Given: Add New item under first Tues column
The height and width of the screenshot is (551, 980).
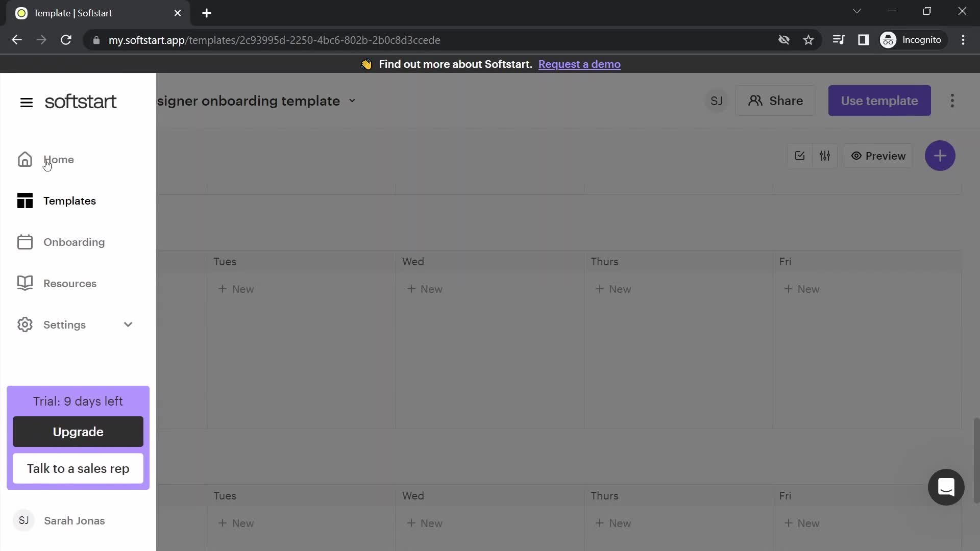Looking at the screenshot, I should (236, 289).
